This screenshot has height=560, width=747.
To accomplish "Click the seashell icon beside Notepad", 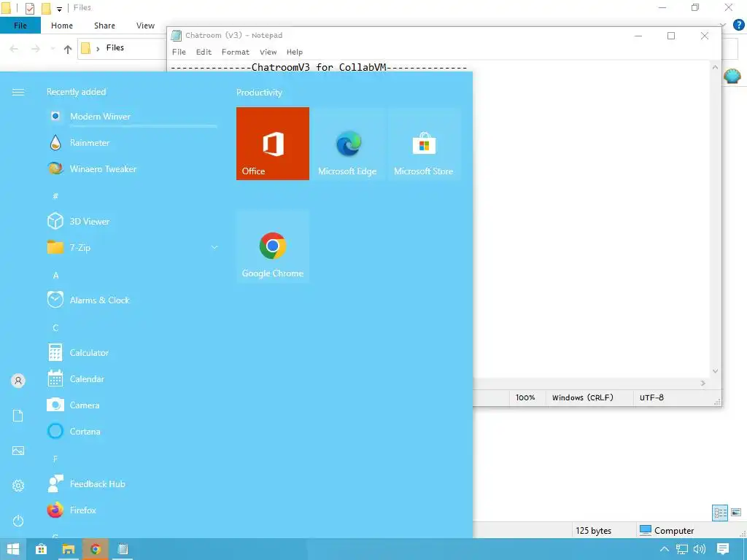I will [x=732, y=76].
